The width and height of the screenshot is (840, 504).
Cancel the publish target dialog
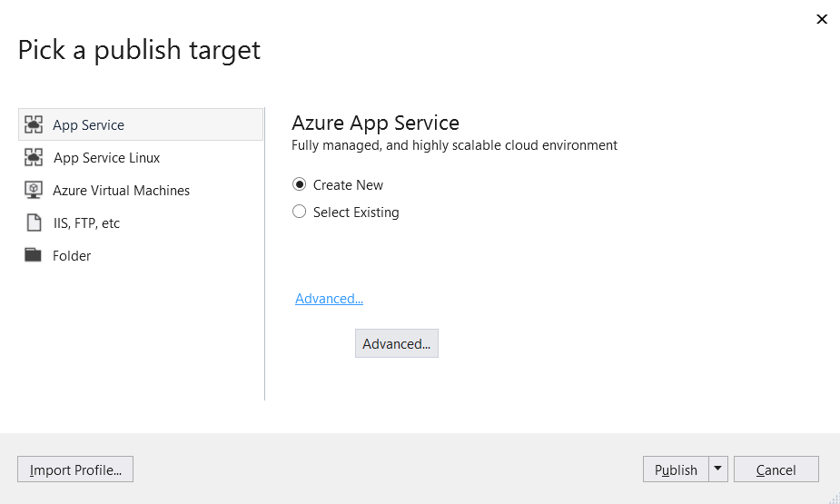point(776,469)
